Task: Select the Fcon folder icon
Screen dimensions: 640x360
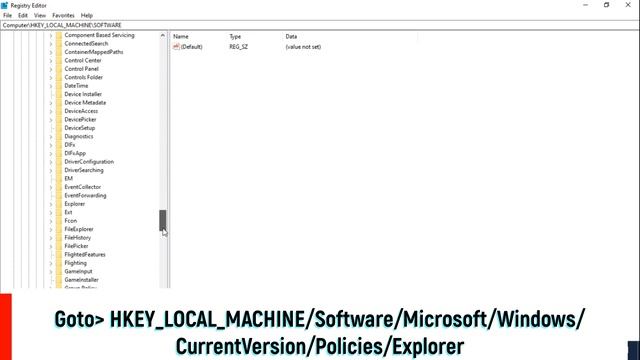Action: point(59,221)
